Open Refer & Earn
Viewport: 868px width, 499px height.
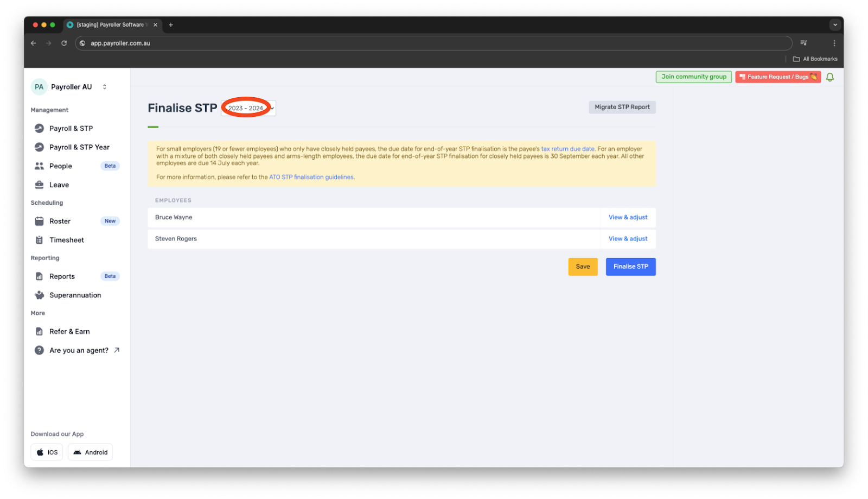(69, 331)
